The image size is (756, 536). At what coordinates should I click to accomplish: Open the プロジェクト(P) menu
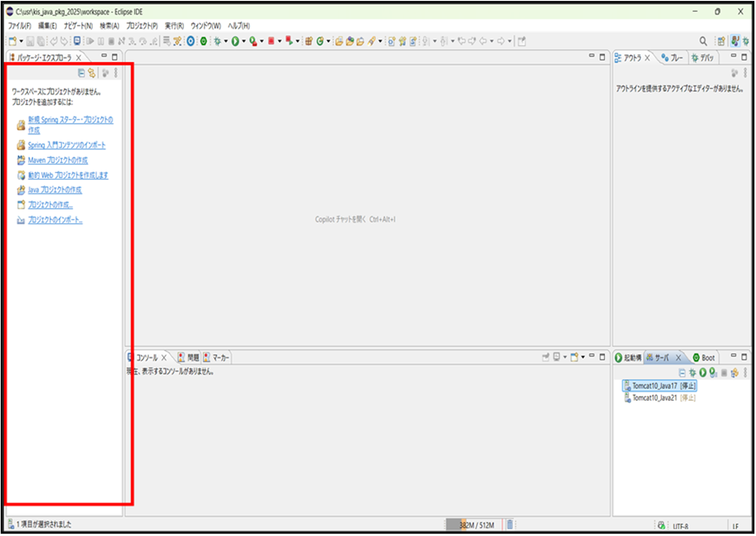click(142, 26)
